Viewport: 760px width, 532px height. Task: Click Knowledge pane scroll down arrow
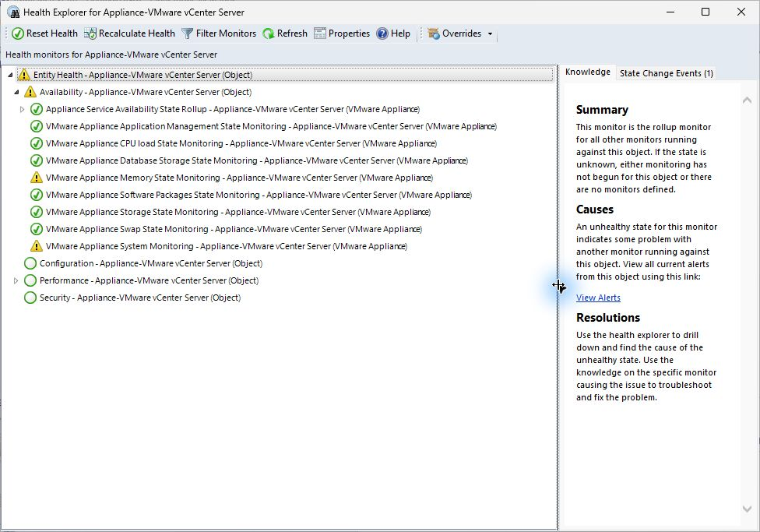point(747,509)
